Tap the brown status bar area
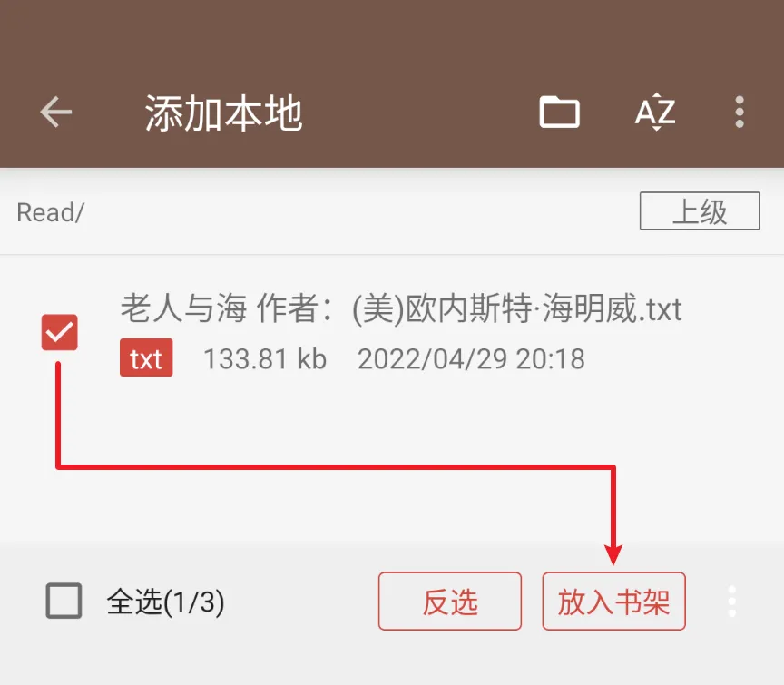The height and width of the screenshot is (685, 784). click(392, 30)
